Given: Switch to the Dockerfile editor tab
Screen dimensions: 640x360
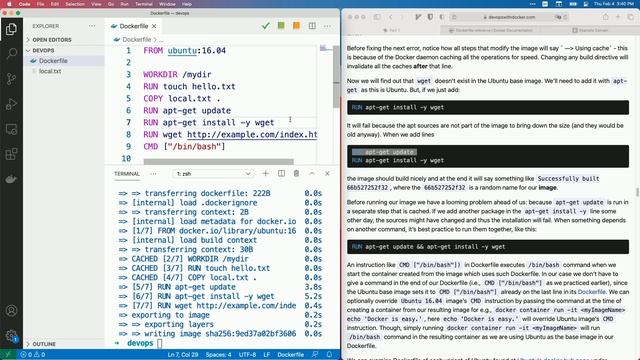Looking at the screenshot, I should pyautogui.click(x=133, y=26).
